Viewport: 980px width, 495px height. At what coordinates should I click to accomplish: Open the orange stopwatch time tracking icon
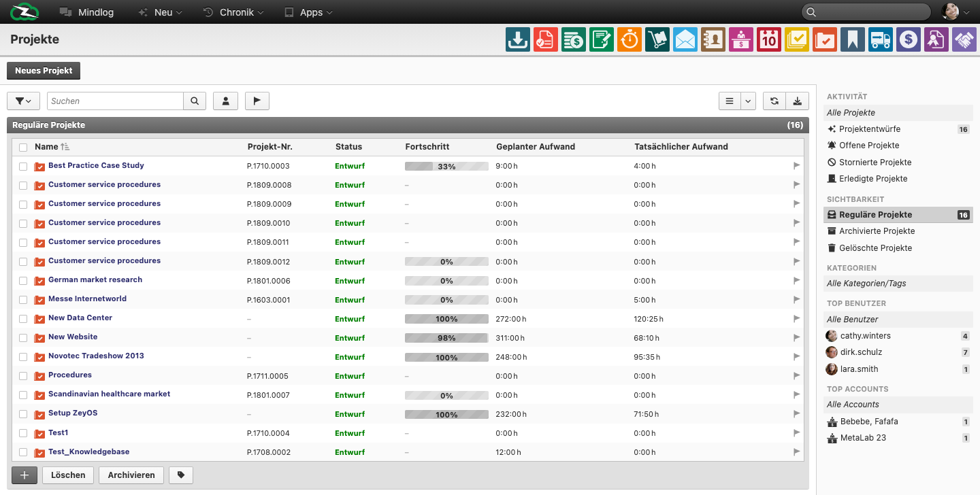click(630, 39)
